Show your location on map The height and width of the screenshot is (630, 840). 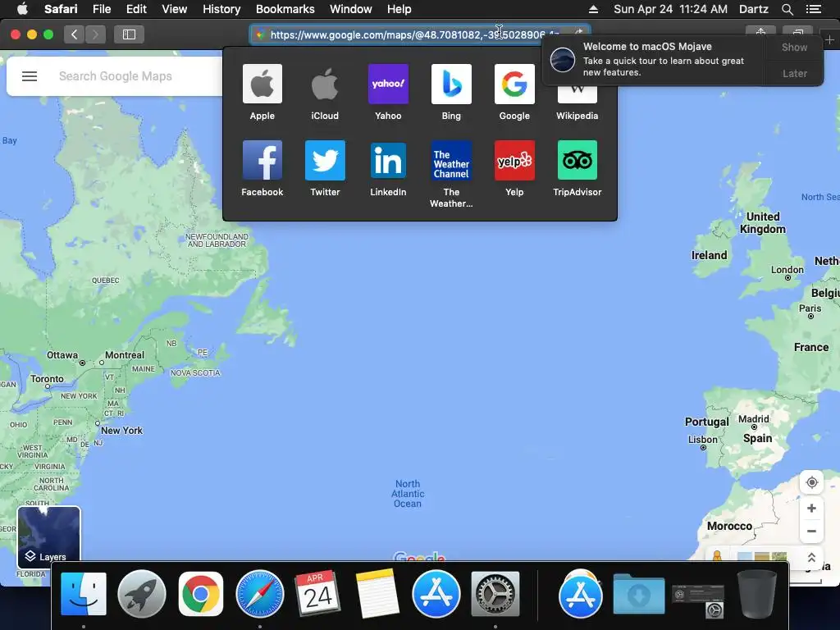(811, 482)
